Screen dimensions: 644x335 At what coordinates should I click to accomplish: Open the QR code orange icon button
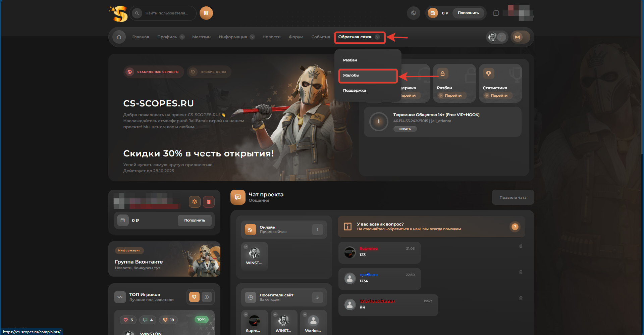[x=206, y=13]
